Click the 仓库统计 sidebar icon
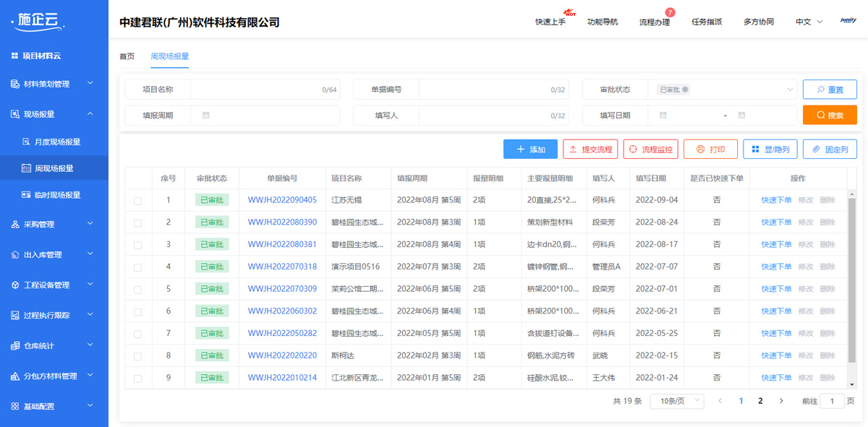The image size is (868, 427). [15, 346]
